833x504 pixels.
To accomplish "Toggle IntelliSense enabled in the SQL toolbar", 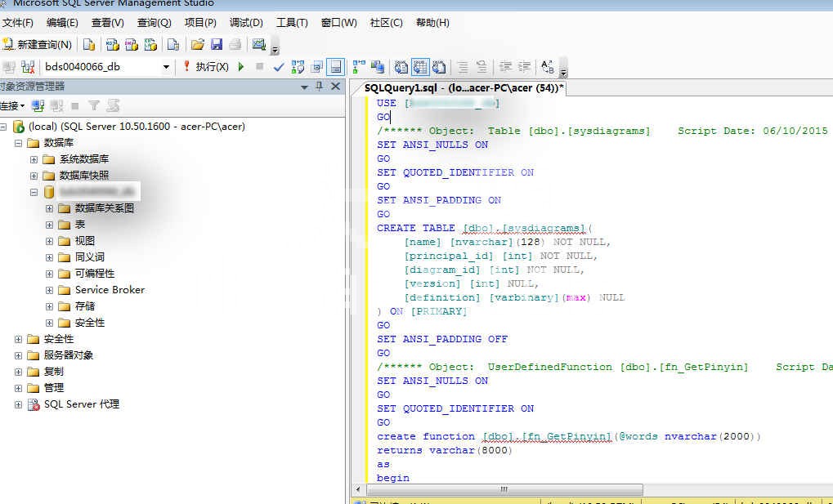I will pos(335,67).
